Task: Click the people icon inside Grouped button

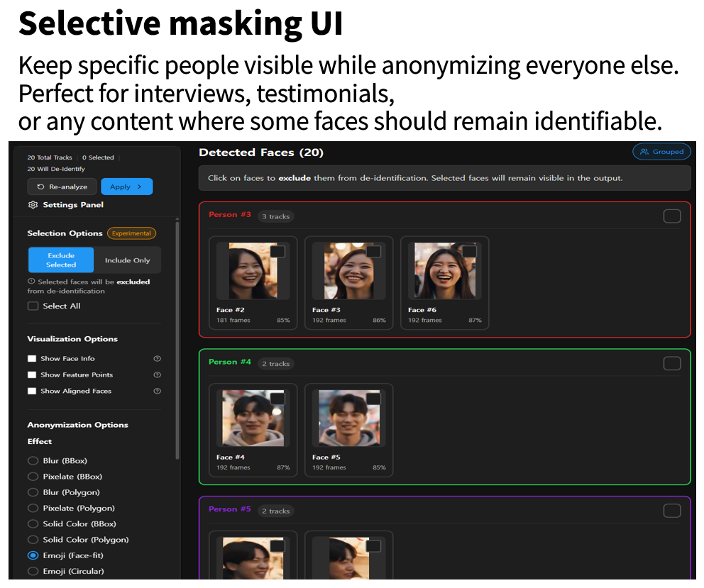Action: coord(644,151)
